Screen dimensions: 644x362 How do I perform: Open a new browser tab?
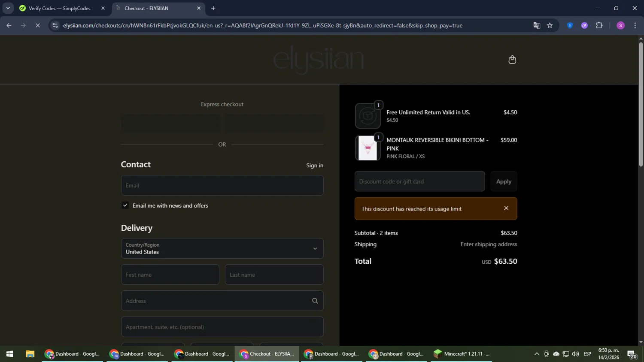pos(213,8)
